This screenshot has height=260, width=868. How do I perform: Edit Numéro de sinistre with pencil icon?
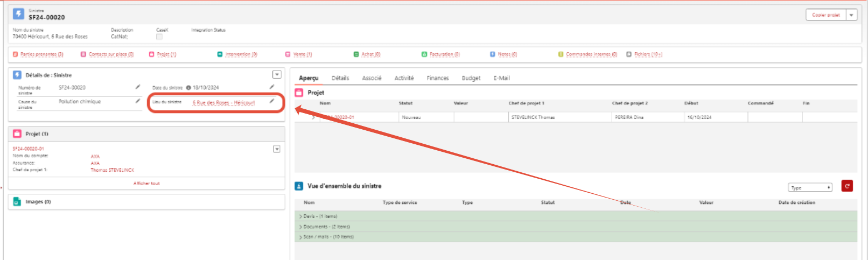point(138,87)
